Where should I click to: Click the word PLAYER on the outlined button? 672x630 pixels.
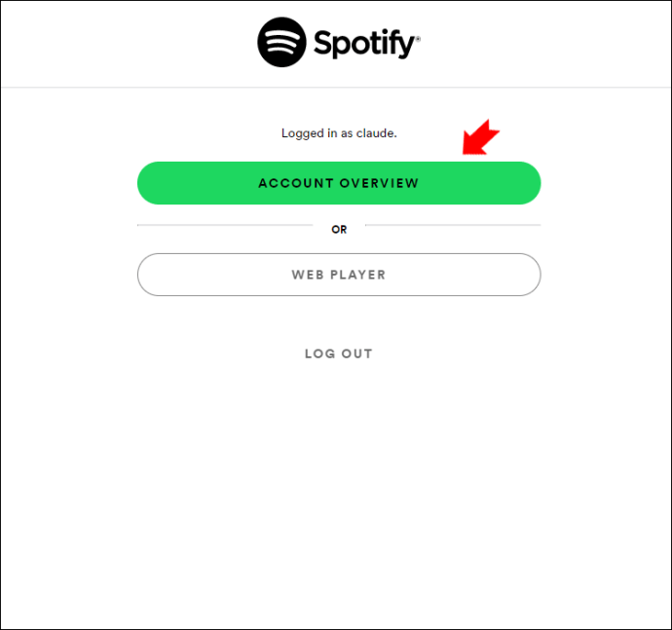tap(357, 275)
